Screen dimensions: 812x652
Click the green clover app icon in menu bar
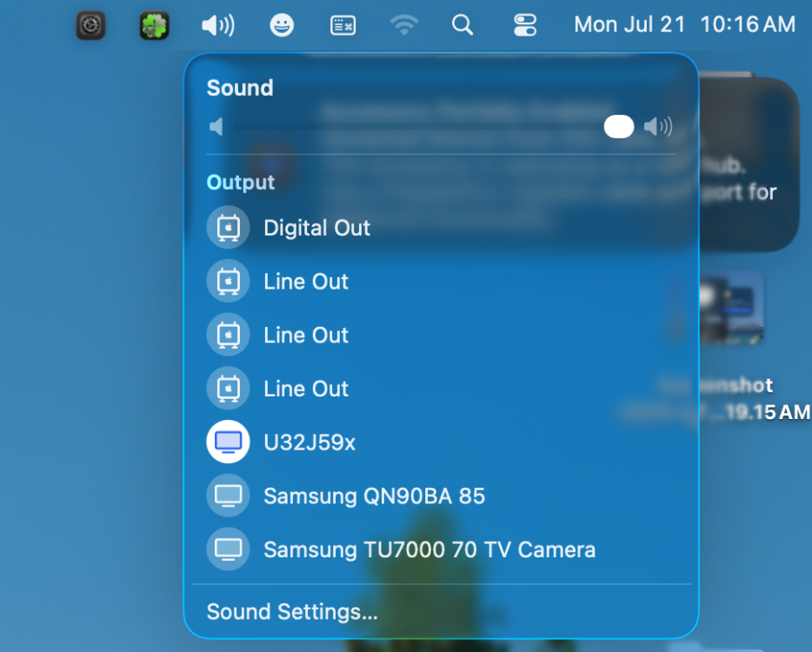pos(155,25)
